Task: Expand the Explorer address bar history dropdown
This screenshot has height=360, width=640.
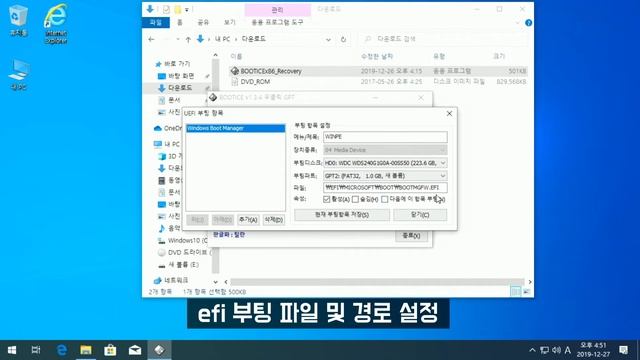Action: [328, 40]
